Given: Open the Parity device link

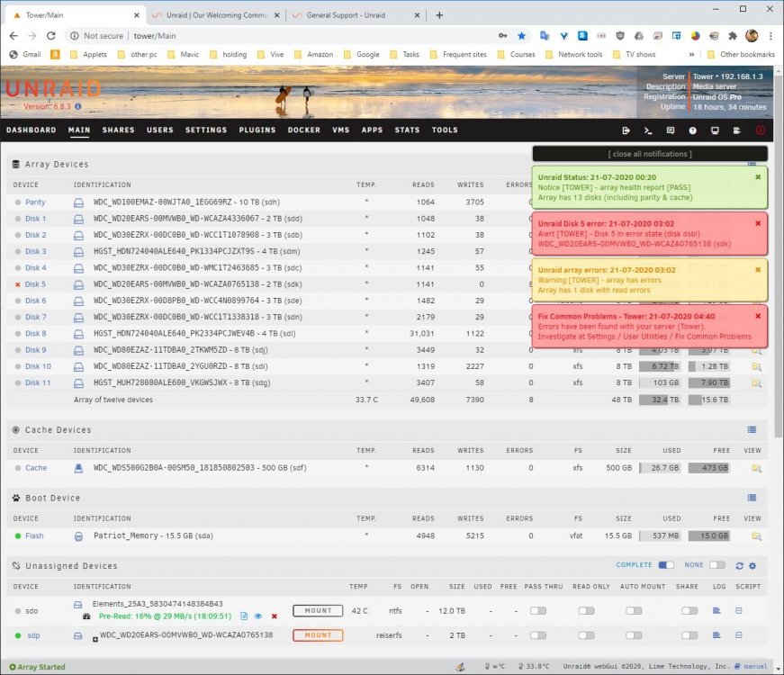Looking at the screenshot, I should tap(35, 202).
